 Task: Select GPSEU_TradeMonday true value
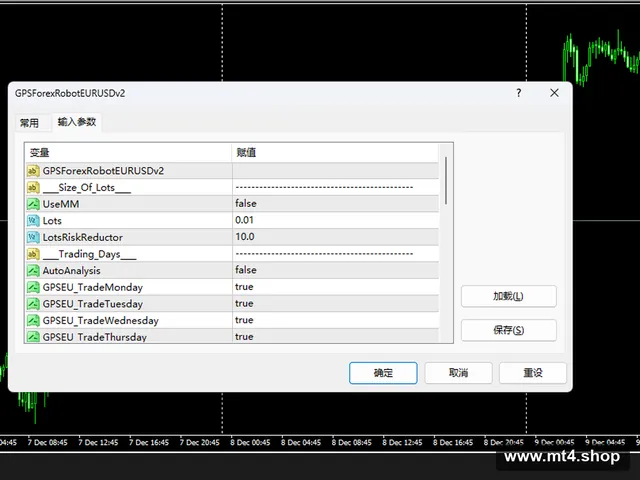[x=336, y=287]
